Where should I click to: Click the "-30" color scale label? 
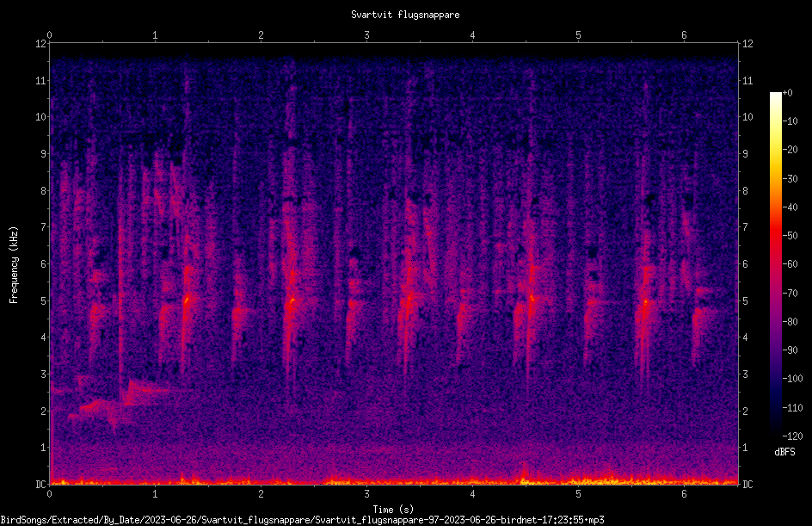pyautogui.click(x=790, y=179)
